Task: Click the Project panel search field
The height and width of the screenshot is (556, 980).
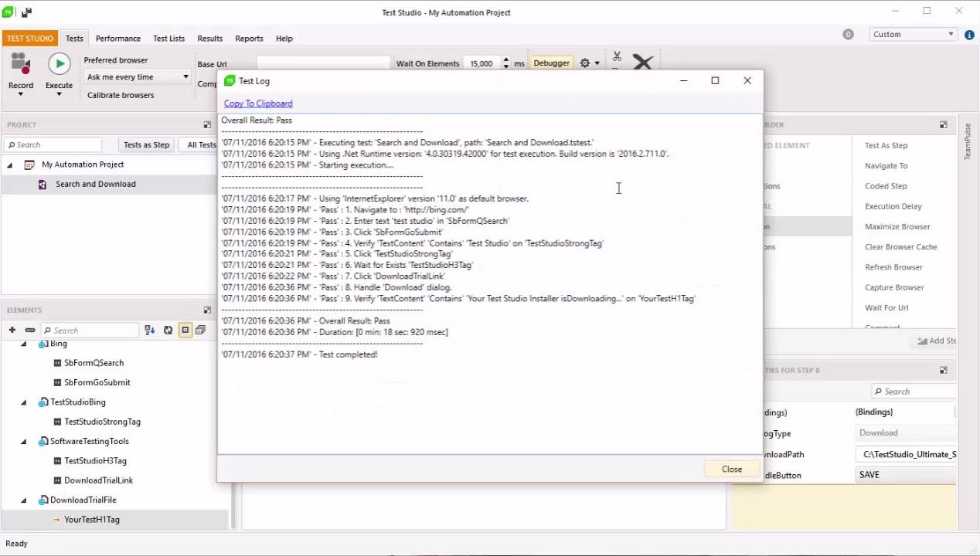Action: tap(53, 144)
